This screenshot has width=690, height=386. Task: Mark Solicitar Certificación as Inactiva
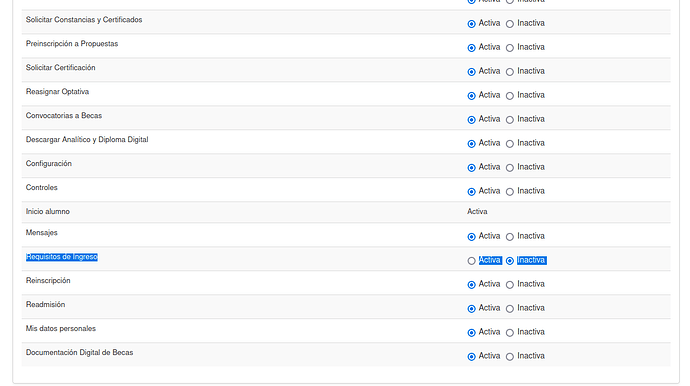pos(510,72)
